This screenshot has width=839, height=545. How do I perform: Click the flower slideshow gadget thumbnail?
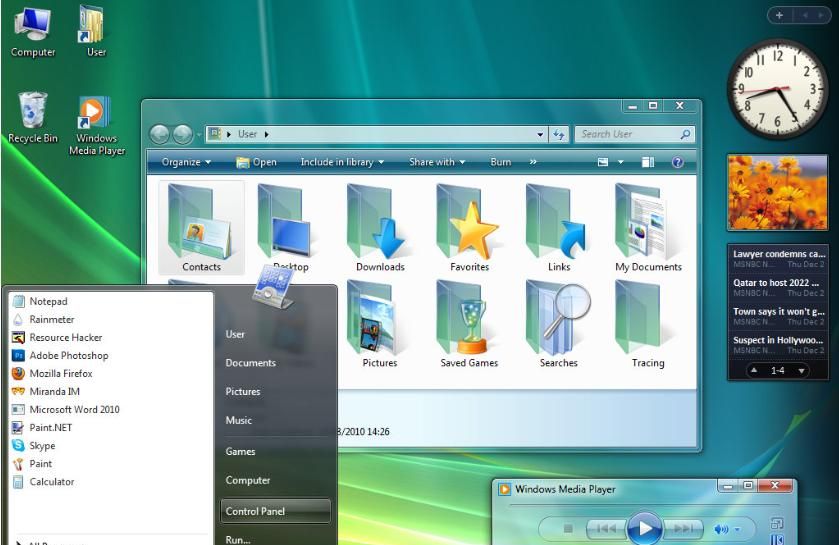point(777,193)
